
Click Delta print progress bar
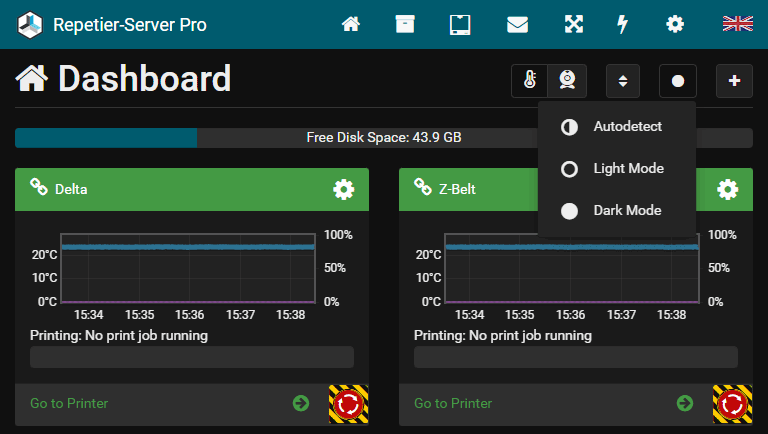(192, 357)
